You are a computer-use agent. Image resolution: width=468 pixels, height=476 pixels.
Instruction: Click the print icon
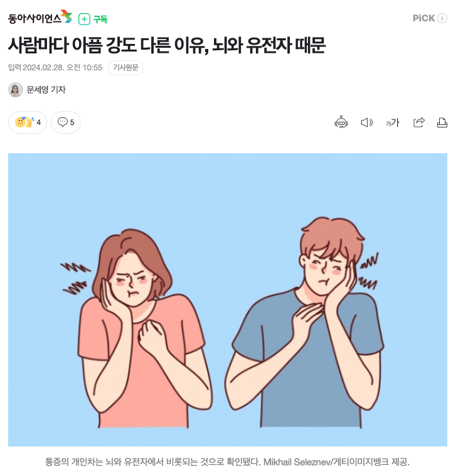click(x=442, y=122)
